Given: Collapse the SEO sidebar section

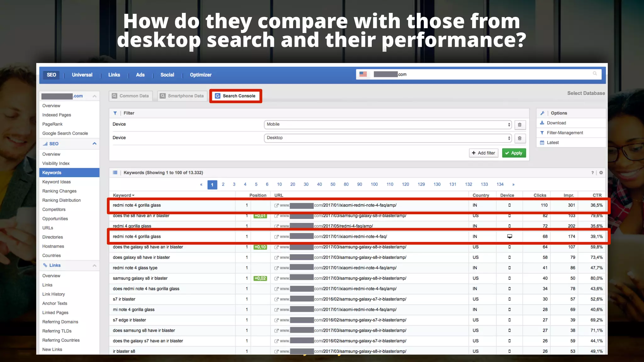Looking at the screenshot, I should coord(94,144).
